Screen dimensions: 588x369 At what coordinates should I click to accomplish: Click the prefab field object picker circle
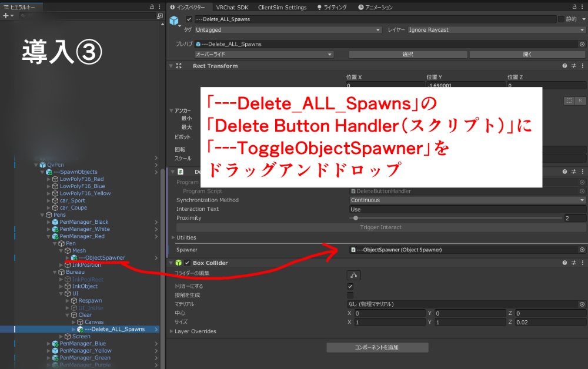[x=582, y=44]
